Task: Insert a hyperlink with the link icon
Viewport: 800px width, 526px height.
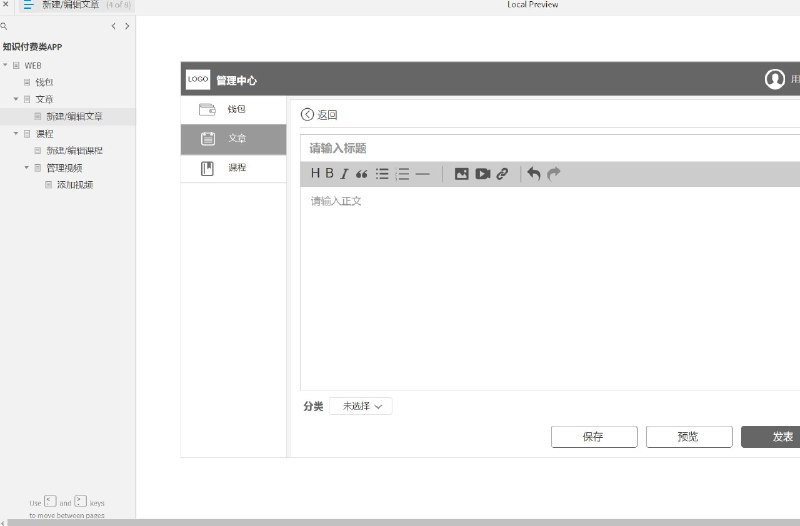Action: pos(502,174)
